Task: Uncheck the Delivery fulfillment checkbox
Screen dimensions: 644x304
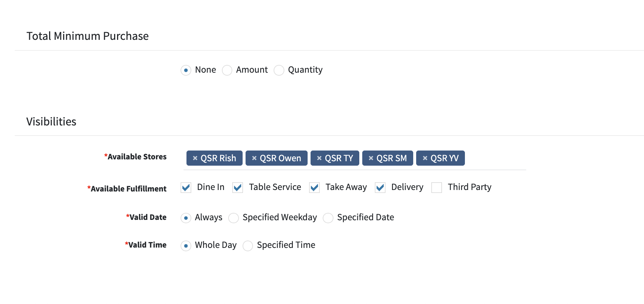Action: click(380, 188)
